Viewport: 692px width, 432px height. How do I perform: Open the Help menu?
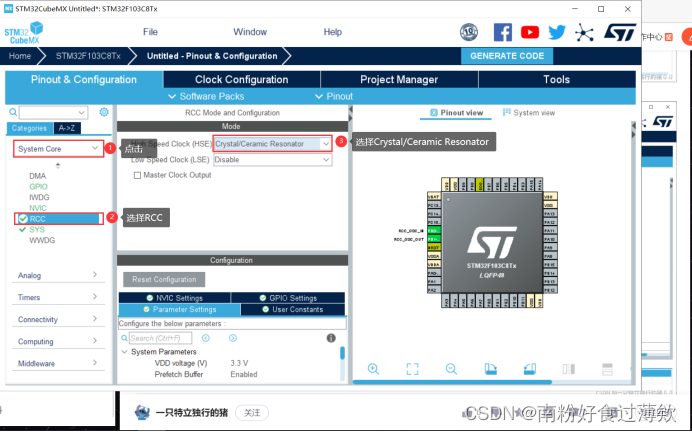point(332,32)
